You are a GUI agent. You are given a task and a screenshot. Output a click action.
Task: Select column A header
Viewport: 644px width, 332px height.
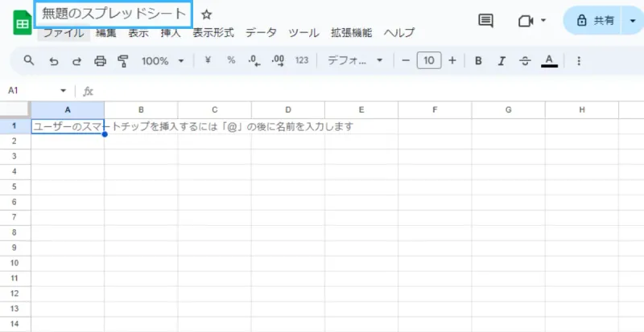tap(68, 110)
